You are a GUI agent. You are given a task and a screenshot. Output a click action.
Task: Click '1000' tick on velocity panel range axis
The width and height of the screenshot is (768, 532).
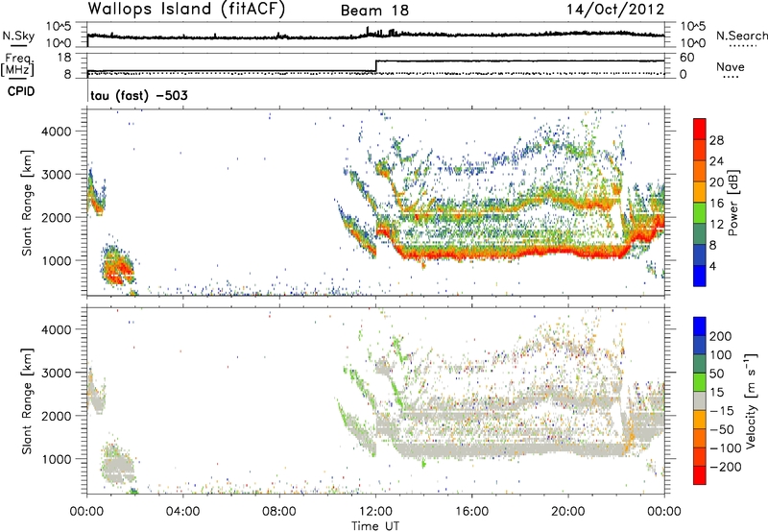[x=57, y=459]
